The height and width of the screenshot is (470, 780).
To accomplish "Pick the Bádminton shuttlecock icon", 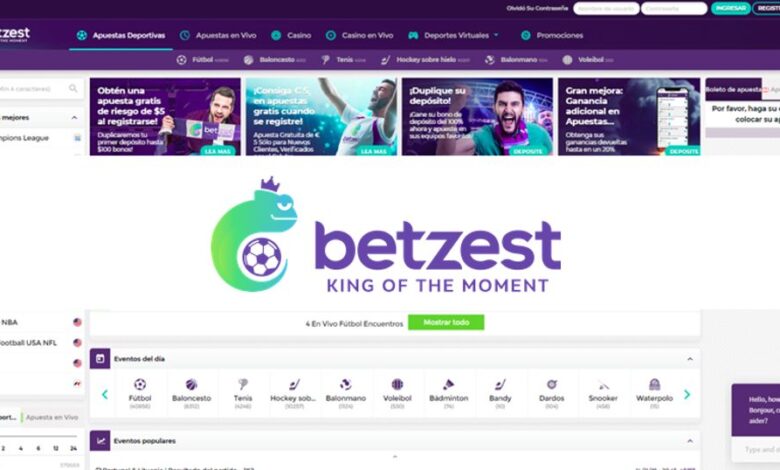I will (x=449, y=384).
